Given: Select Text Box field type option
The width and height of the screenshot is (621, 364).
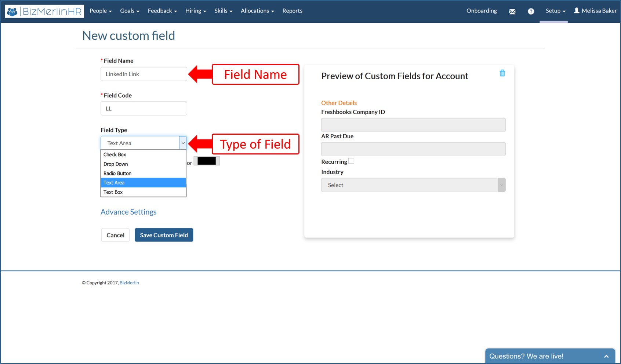Looking at the screenshot, I should (144, 192).
